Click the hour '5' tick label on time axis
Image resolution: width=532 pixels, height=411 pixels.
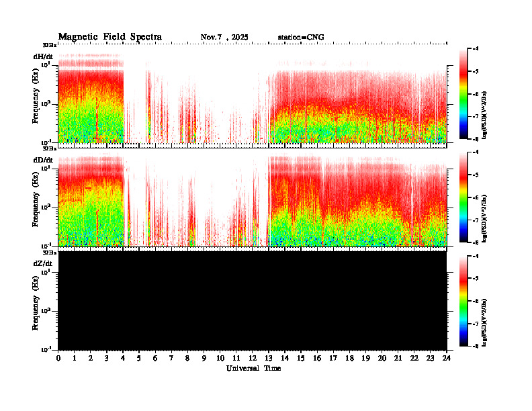(140, 359)
